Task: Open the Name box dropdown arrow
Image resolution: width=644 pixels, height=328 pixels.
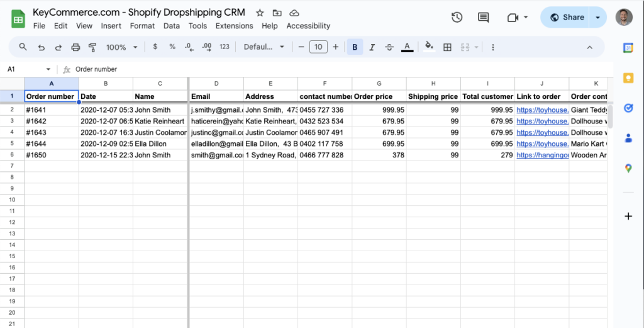Action: click(48, 69)
